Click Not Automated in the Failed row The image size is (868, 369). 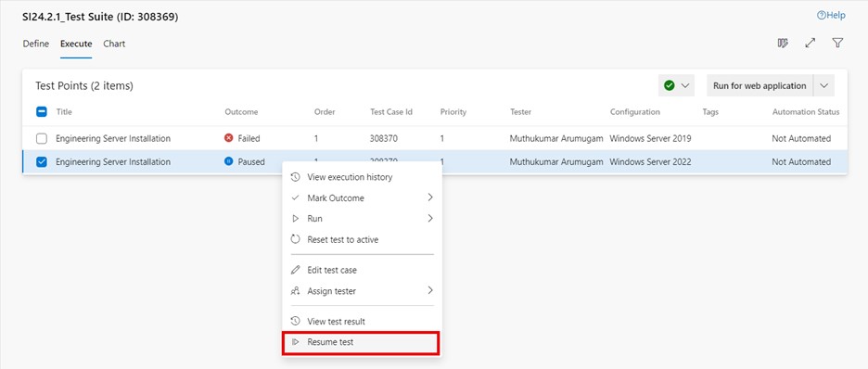click(x=801, y=139)
